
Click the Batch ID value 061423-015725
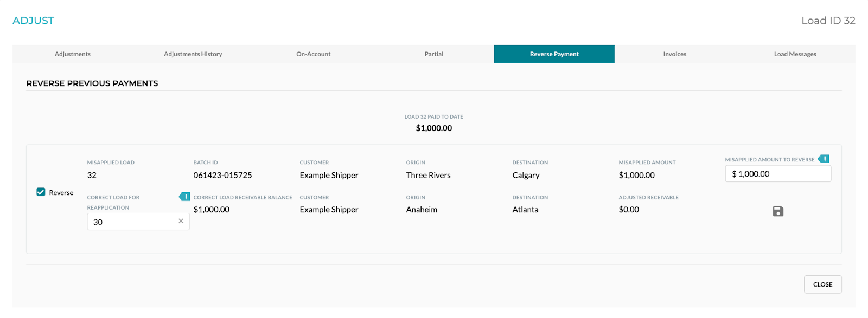pos(223,176)
